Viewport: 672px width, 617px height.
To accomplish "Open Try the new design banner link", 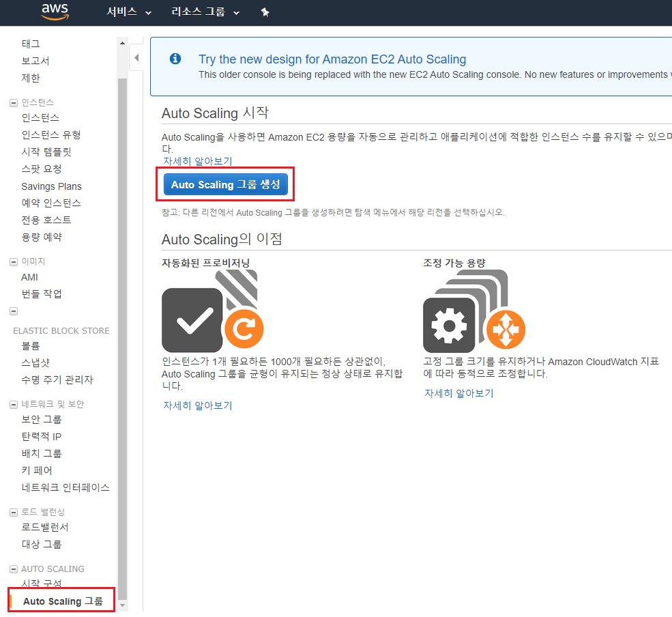I will [332, 59].
